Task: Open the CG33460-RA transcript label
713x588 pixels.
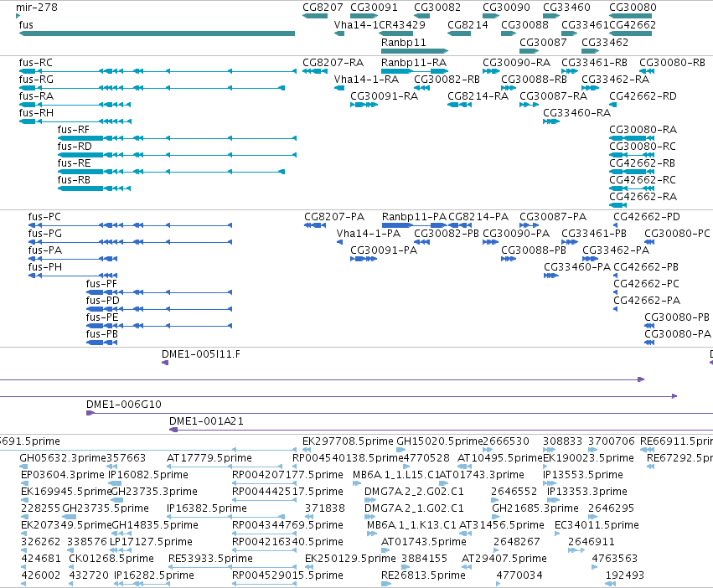Action: tap(576, 112)
